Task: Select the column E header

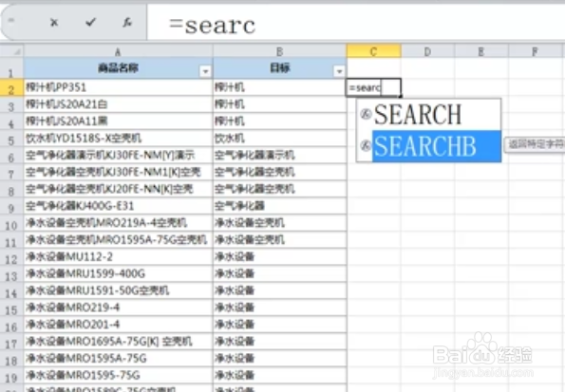Action: point(481,52)
